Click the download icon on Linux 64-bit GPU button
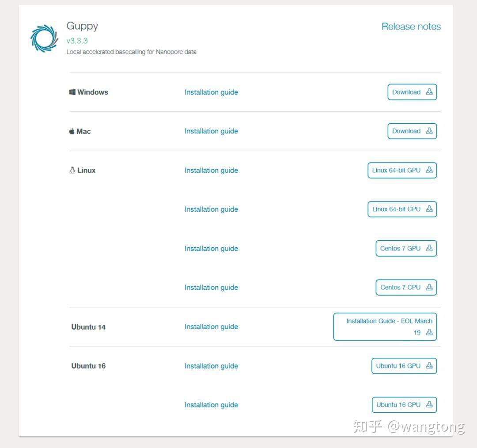 pos(429,170)
